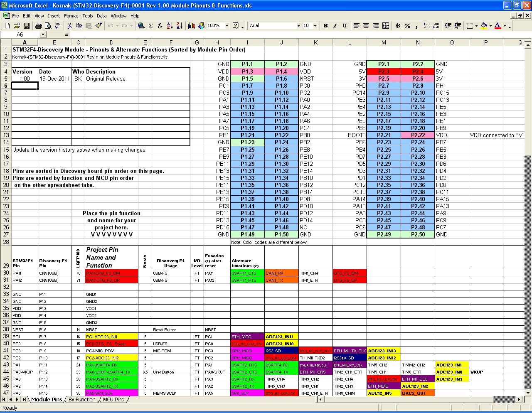The image size is (532, 413).
Task: Open the 100% zoom dropdown
Action: (x=227, y=26)
